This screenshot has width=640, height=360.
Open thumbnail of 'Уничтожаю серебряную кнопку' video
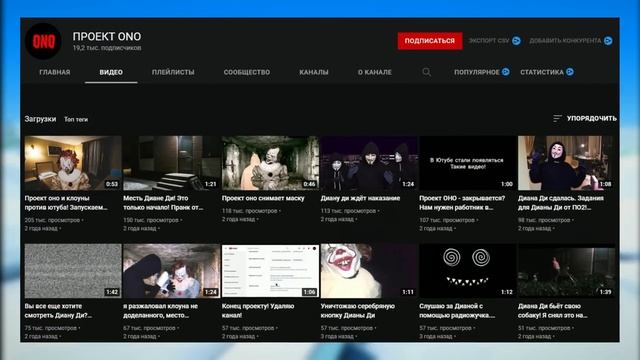[369, 271]
